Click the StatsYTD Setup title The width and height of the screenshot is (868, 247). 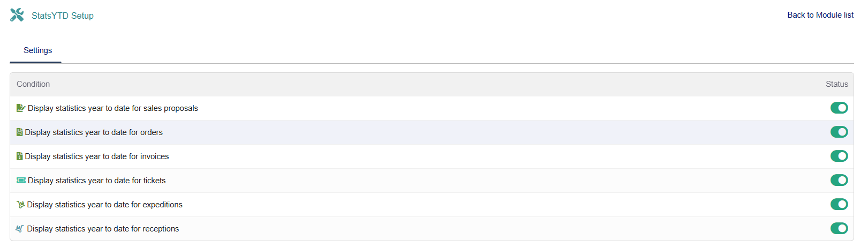(63, 16)
